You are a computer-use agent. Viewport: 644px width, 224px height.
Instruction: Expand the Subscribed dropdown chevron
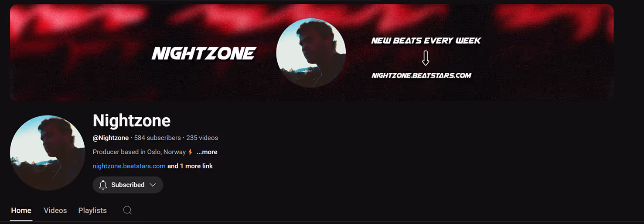(153, 185)
